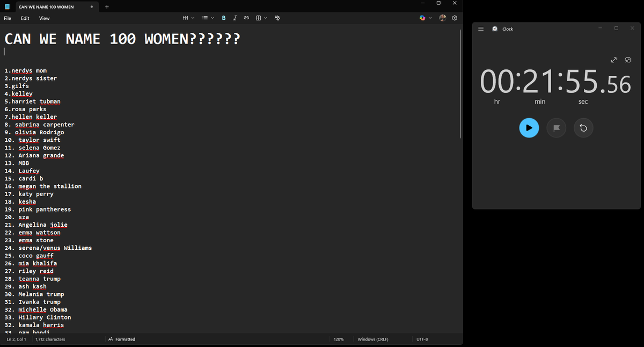Click the line '5.harriet tubman'

coord(32,102)
